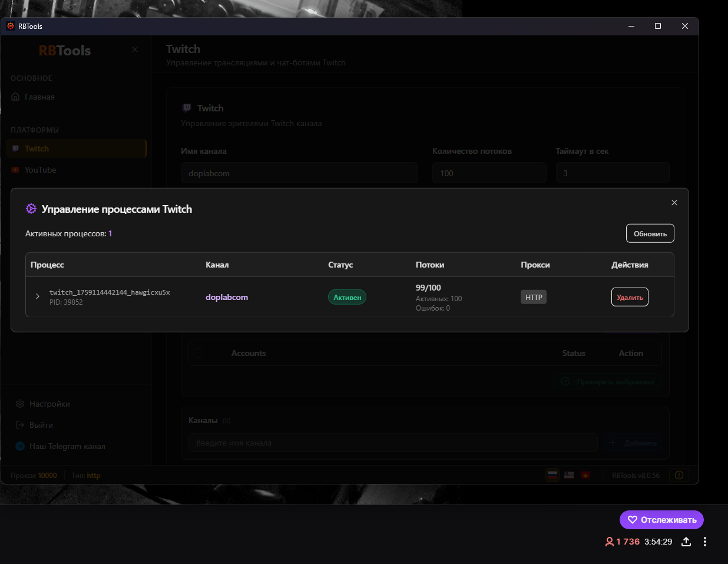Screen dimensions: 728x564
Task: Open the doplabcom channel link
Action: point(227,297)
